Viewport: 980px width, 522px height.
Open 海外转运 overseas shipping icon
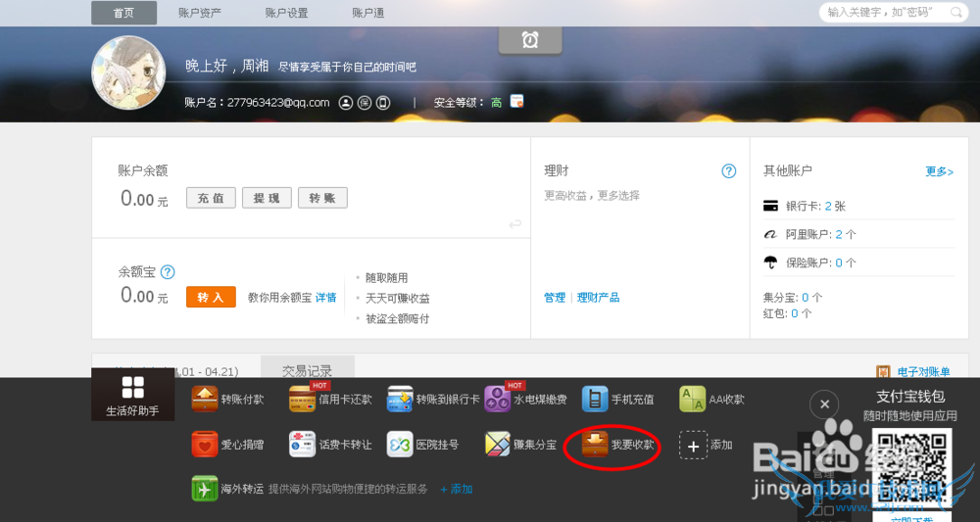click(205, 489)
